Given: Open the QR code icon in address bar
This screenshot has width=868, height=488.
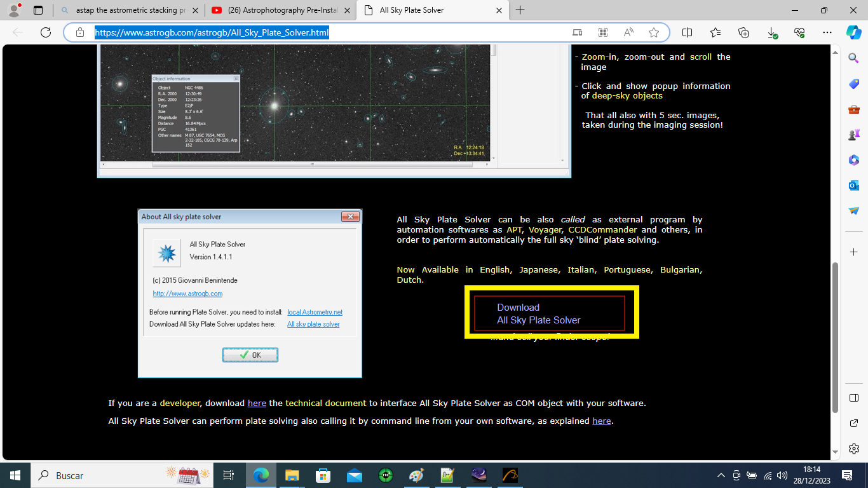Looking at the screenshot, I should coord(603,32).
